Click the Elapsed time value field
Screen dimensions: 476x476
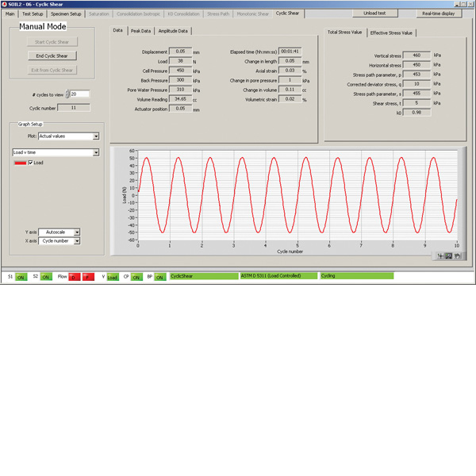290,52
